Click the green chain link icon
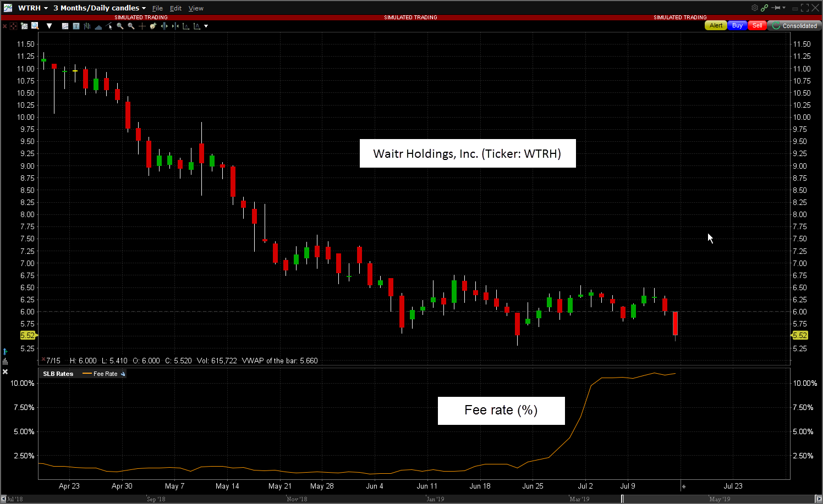The width and height of the screenshot is (823, 504). (x=764, y=8)
